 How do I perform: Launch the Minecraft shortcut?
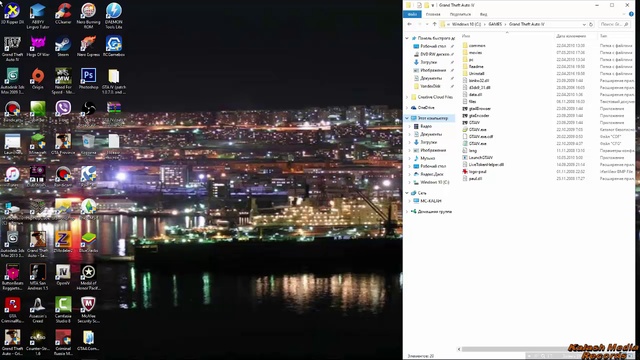tap(38, 144)
